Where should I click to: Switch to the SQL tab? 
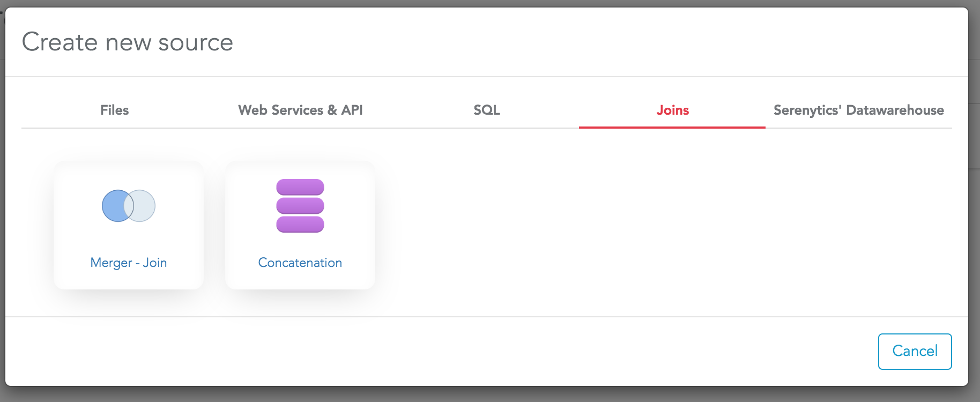click(x=486, y=110)
